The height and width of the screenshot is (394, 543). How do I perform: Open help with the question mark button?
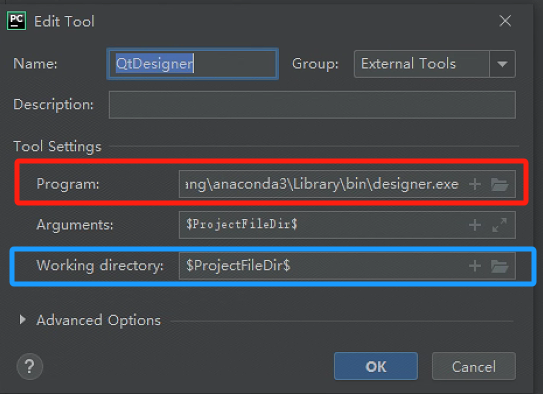(29, 366)
